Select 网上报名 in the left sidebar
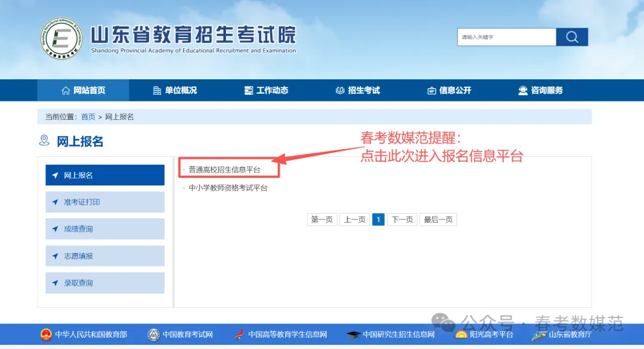Viewport: 644px width, 349px height. pyautogui.click(x=105, y=175)
